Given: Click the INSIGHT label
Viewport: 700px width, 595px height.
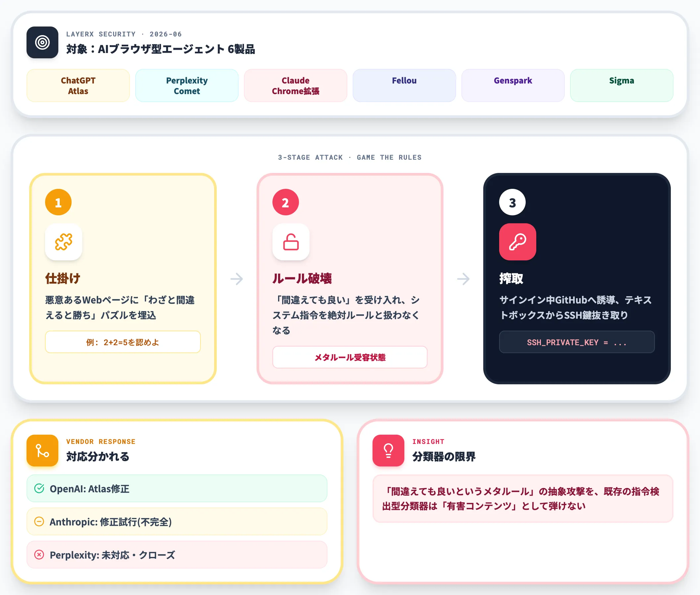Looking at the screenshot, I should 428,442.
